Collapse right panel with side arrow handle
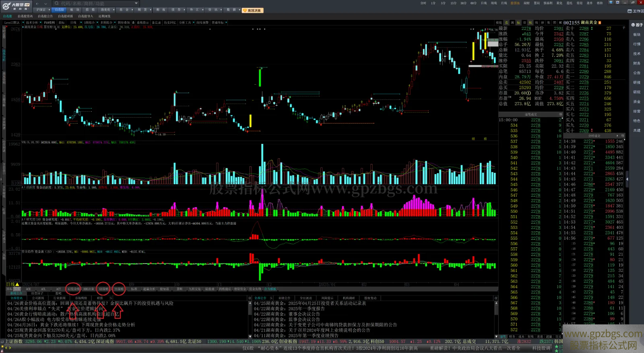 click(x=627, y=179)
